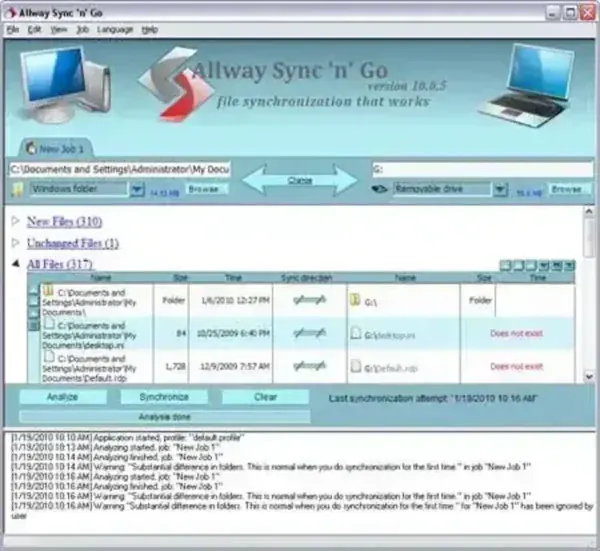Click the Analysis done progress bar
The height and width of the screenshot is (551, 600).
[x=165, y=417]
